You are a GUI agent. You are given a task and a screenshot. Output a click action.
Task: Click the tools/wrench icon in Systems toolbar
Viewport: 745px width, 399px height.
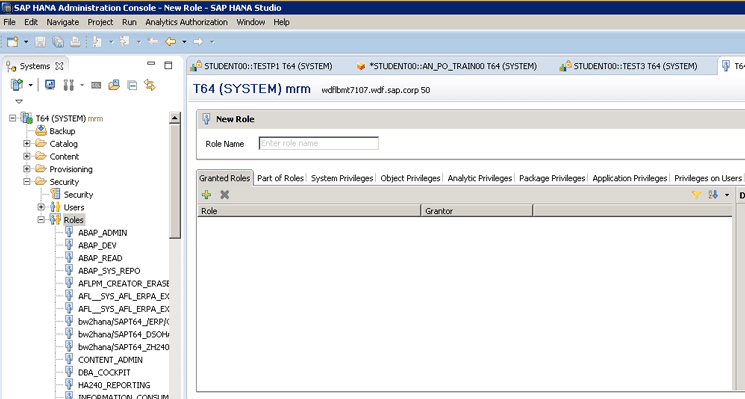pyautogui.click(x=68, y=85)
